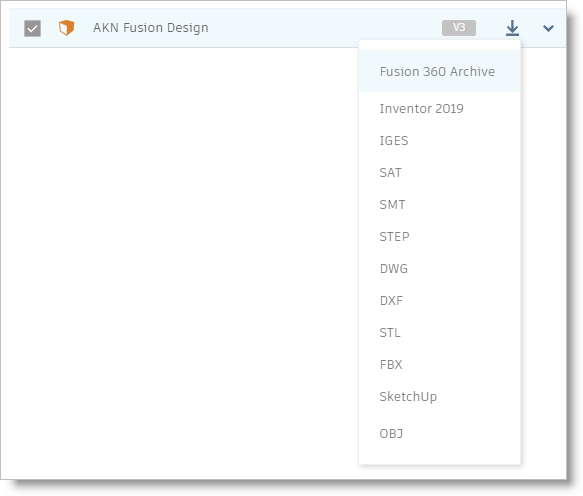Click the download arrow icon
583x496 pixels.
pyautogui.click(x=512, y=28)
